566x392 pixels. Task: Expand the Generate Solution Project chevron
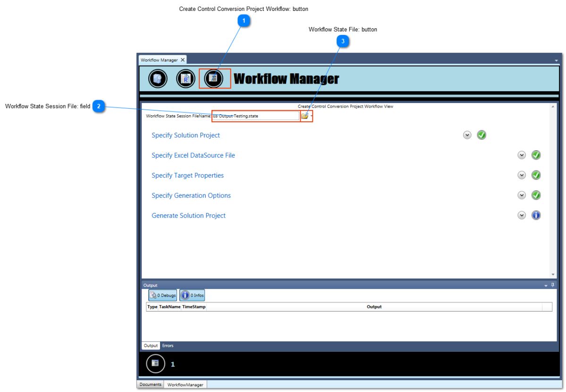pos(522,215)
